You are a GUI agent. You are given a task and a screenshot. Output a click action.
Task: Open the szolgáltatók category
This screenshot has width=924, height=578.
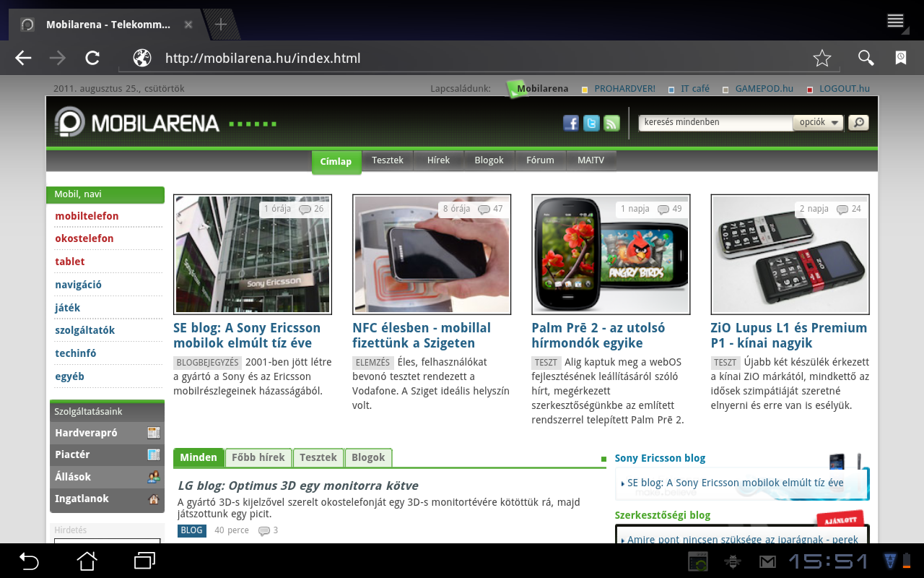pos(85,330)
